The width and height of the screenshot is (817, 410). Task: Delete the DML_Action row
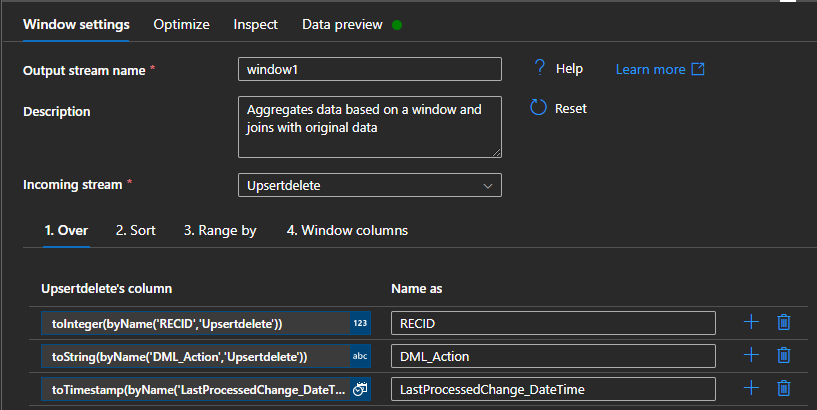[784, 355]
